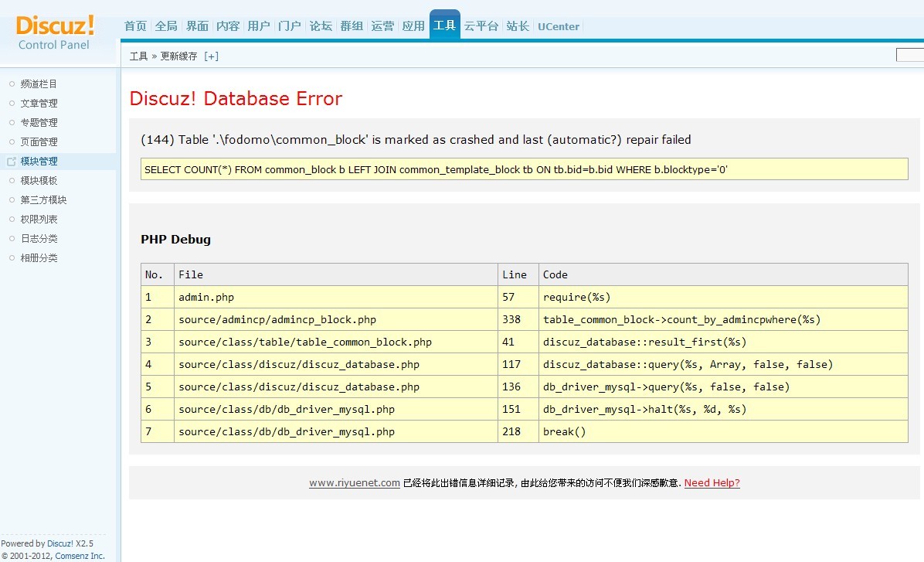Click the (144) table crashed error message
The height and width of the screenshot is (562, 924).
click(x=416, y=140)
